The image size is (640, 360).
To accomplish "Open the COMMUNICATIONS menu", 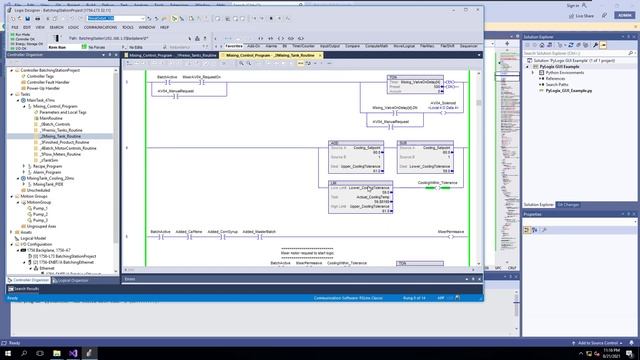I will point(100,27).
